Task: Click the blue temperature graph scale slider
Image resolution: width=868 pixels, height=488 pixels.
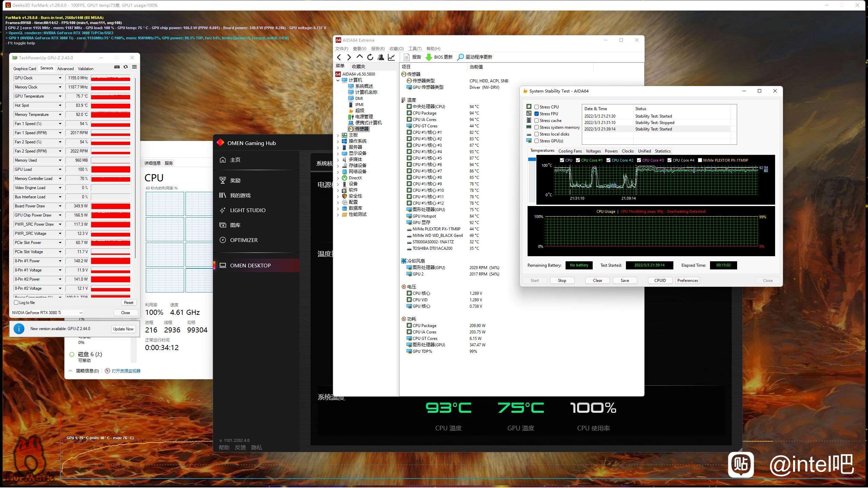Action: [532, 159]
